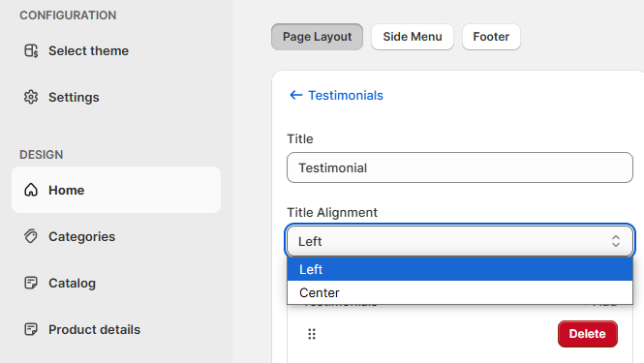Screen dimensions: 644x363
Task: Open the Product details page
Action: pyautogui.click(x=116, y=329)
